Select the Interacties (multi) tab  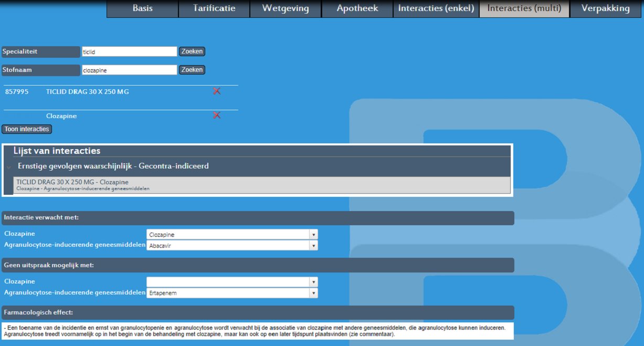(x=524, y=9)
